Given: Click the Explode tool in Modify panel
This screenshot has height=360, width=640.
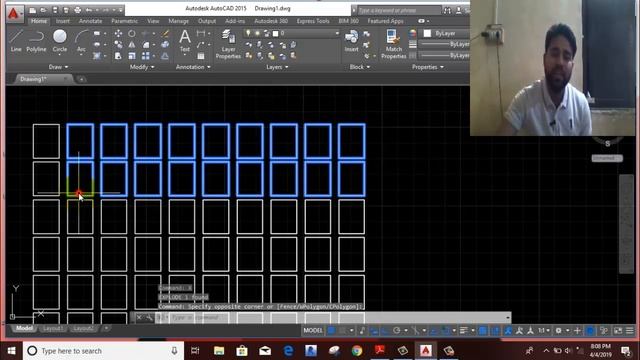Looking at the screenshot, I should (x=165, y=44).
